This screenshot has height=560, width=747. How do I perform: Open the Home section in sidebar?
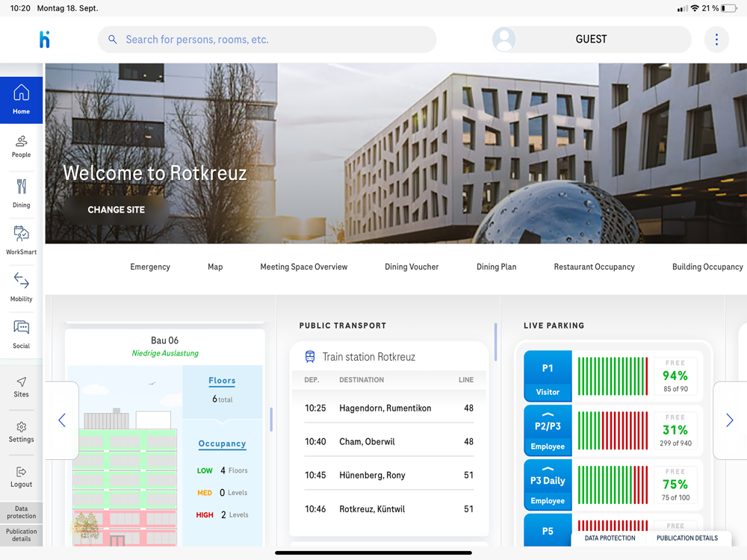[x=21, y=100]
